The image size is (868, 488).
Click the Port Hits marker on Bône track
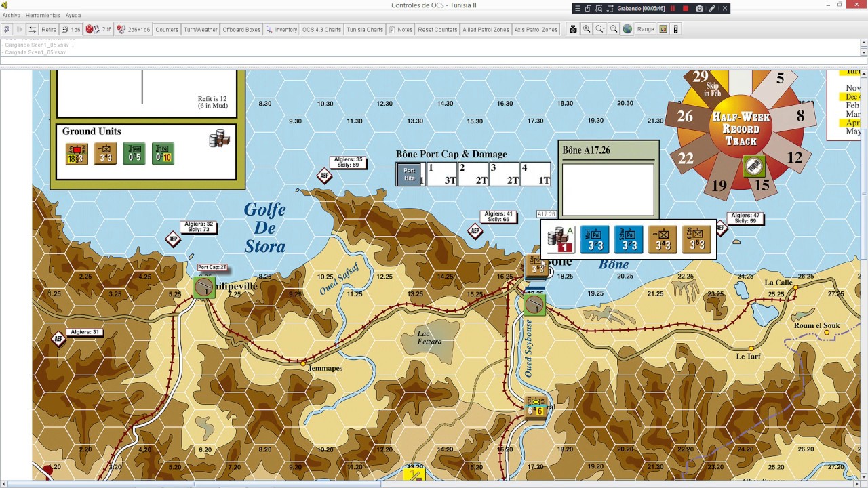(x=409, y=174)
